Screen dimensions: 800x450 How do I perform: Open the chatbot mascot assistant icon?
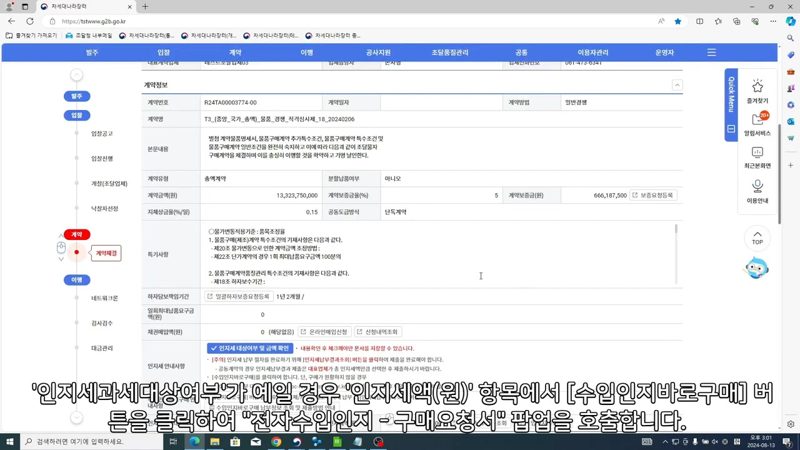pos(757,268)
